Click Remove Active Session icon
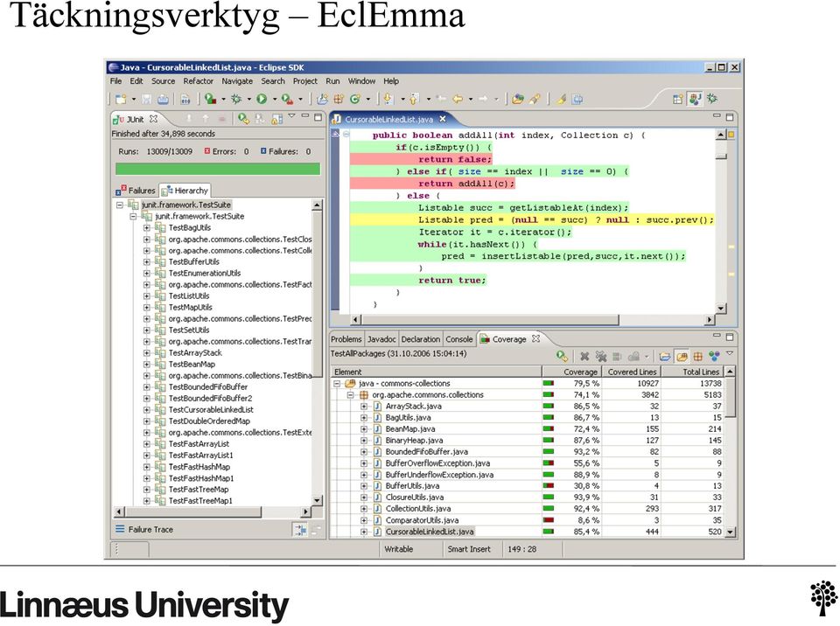 (584, 356)
